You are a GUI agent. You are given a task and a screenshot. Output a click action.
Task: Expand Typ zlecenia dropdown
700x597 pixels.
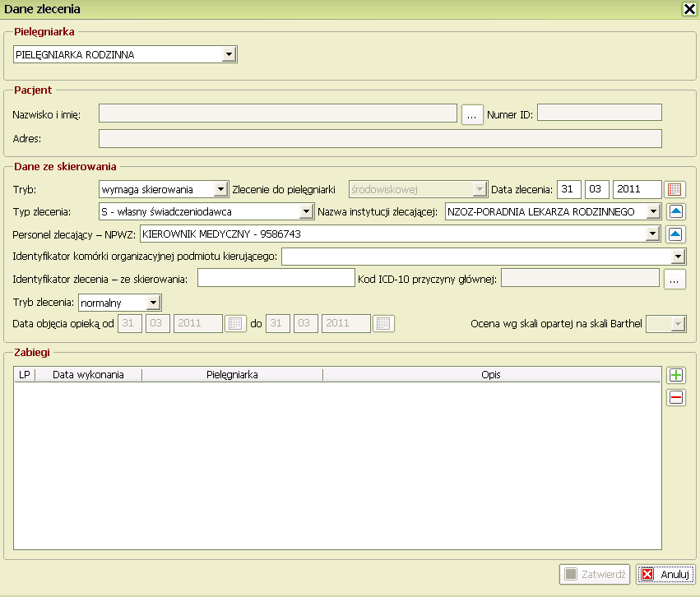306,211
